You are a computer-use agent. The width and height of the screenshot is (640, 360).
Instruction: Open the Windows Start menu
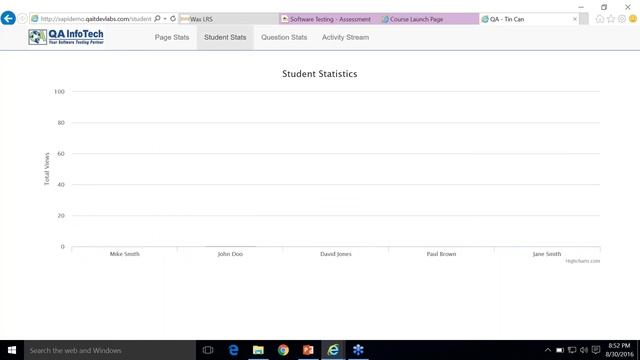pos(12,350)
